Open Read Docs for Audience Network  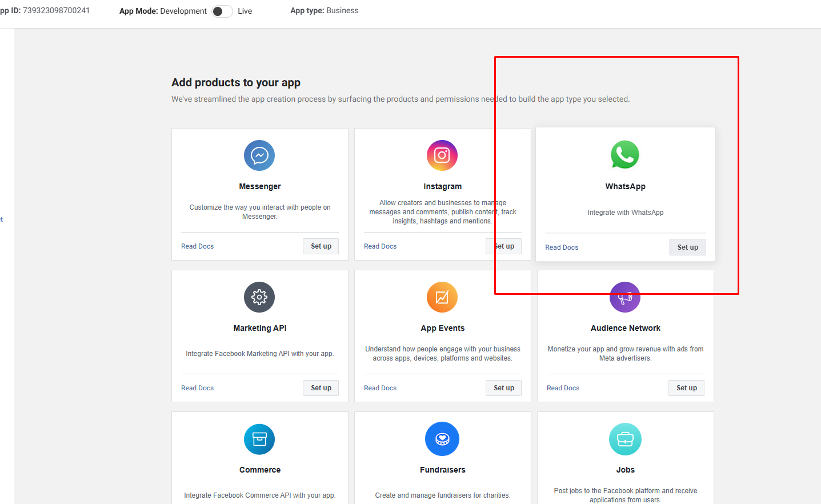(563, 388)
